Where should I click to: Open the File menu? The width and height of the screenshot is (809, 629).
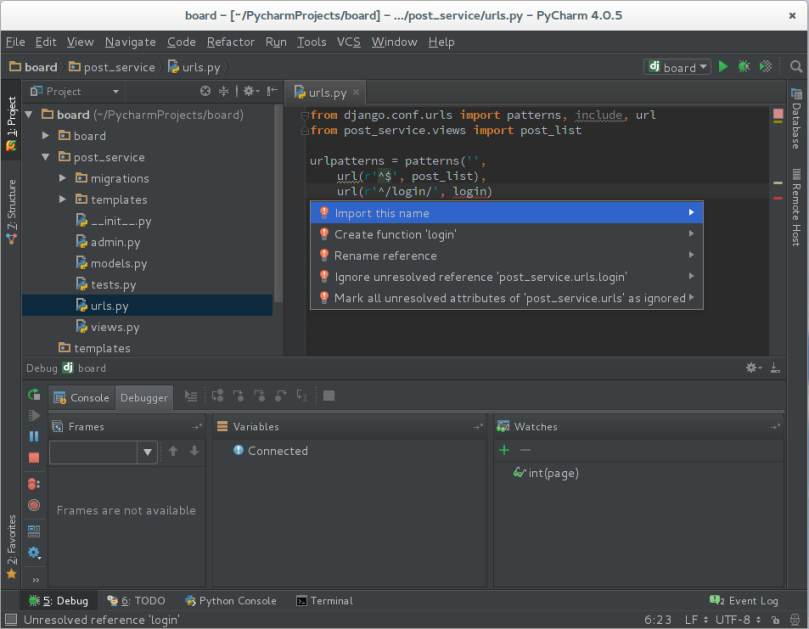[x=15, y=42]
